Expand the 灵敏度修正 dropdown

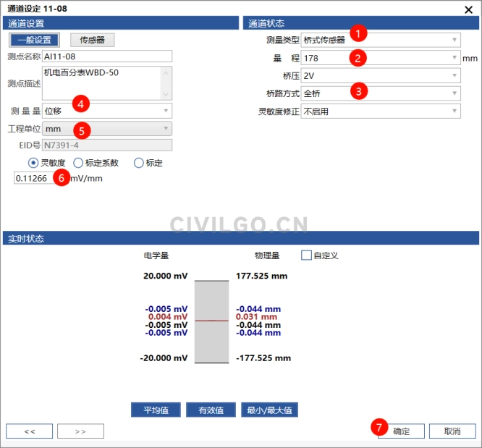point(381,111)
